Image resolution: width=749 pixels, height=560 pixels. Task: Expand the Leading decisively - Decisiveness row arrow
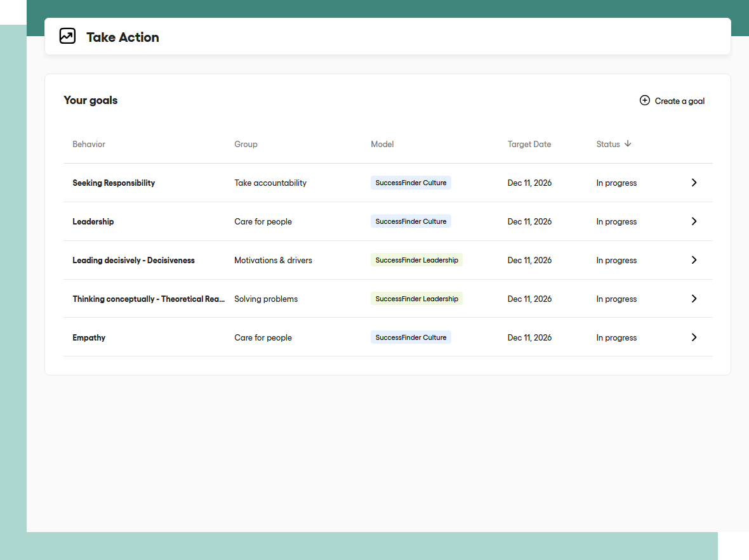[x=694, y=260]
